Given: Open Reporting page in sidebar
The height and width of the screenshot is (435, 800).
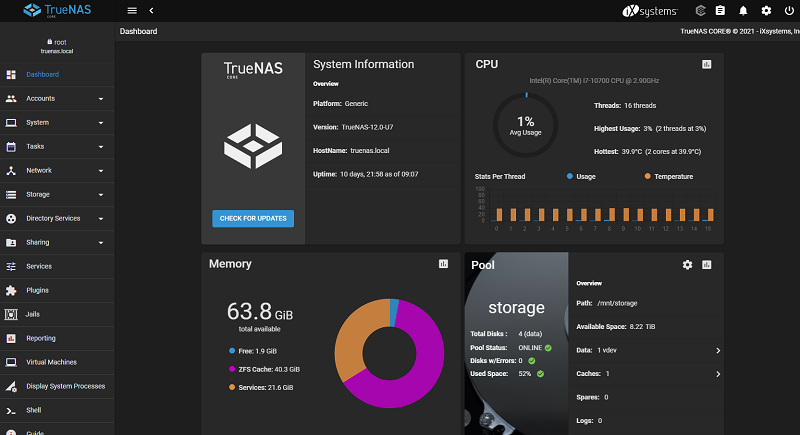Looking at the screenshot, I should 57,338.
